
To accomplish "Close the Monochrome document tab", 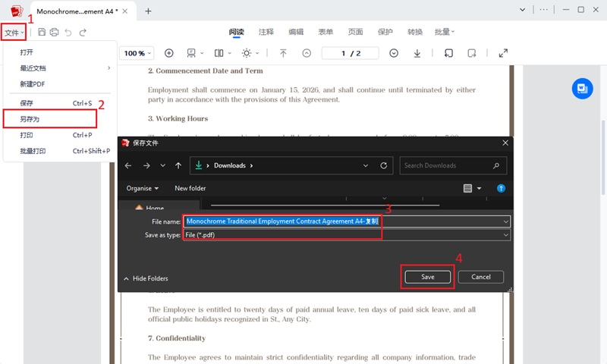I will click(125, 11).
